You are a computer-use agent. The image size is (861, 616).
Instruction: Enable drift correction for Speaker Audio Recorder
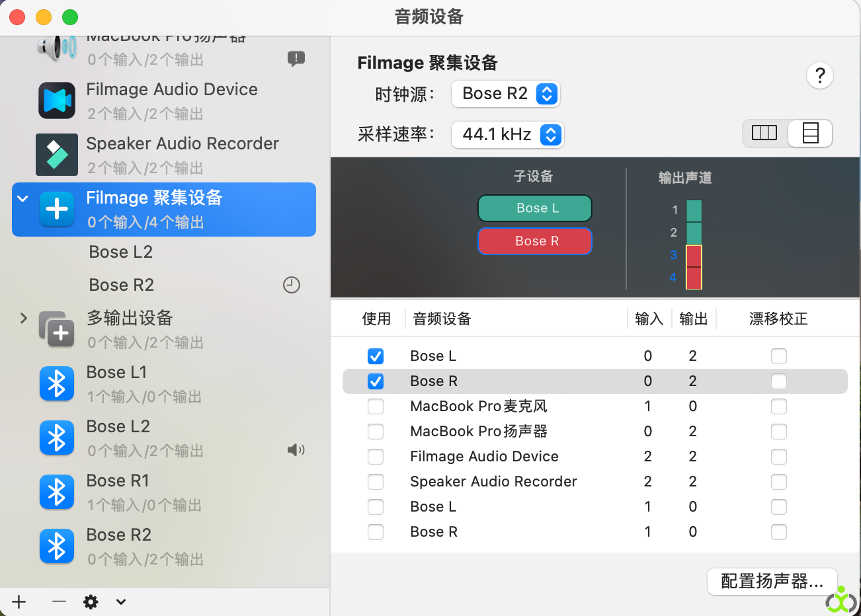coord(779,482)
